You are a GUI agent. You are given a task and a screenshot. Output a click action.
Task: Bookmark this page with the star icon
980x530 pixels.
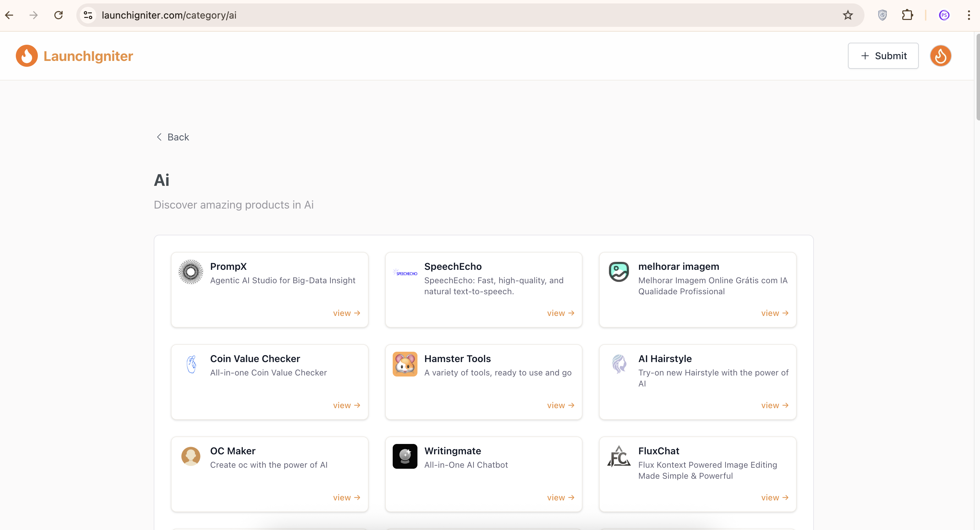848,15
